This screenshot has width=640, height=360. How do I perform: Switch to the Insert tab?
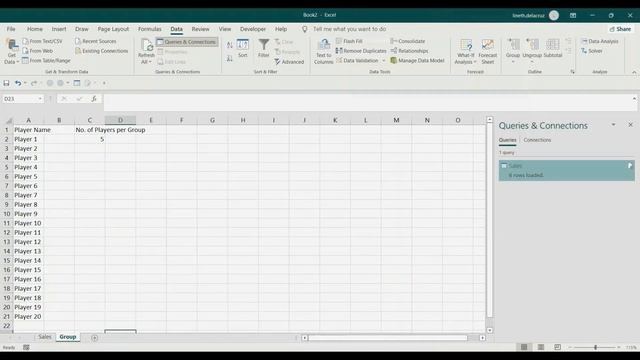[x=59, y=29]
